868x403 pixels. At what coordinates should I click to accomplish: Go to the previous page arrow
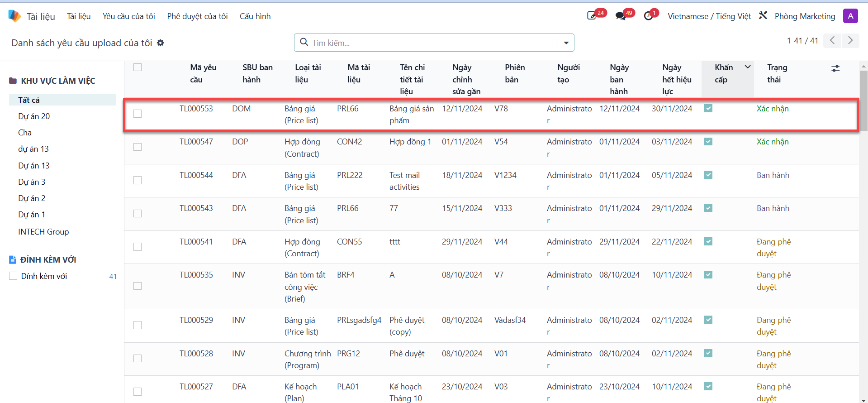click(832, 41)
